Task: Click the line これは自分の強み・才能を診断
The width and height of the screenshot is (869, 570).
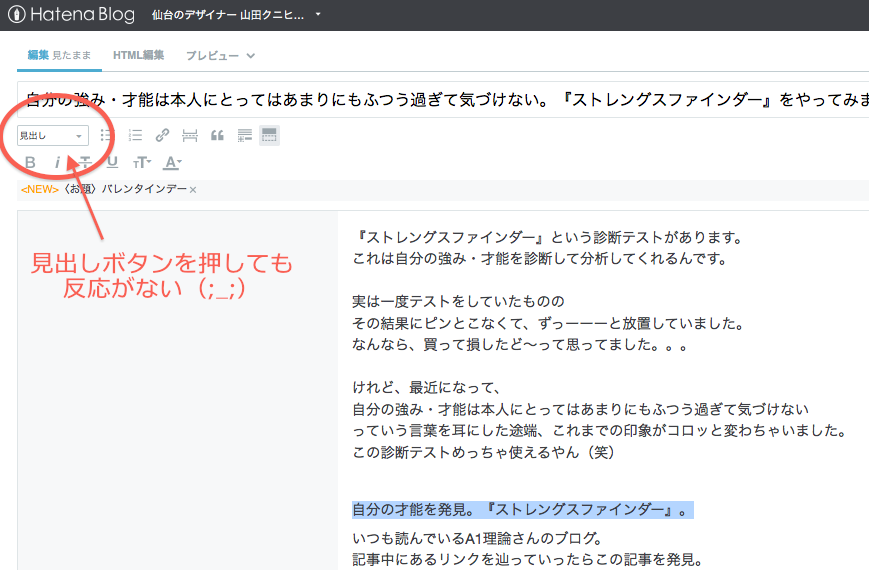Action: [539, 258]
